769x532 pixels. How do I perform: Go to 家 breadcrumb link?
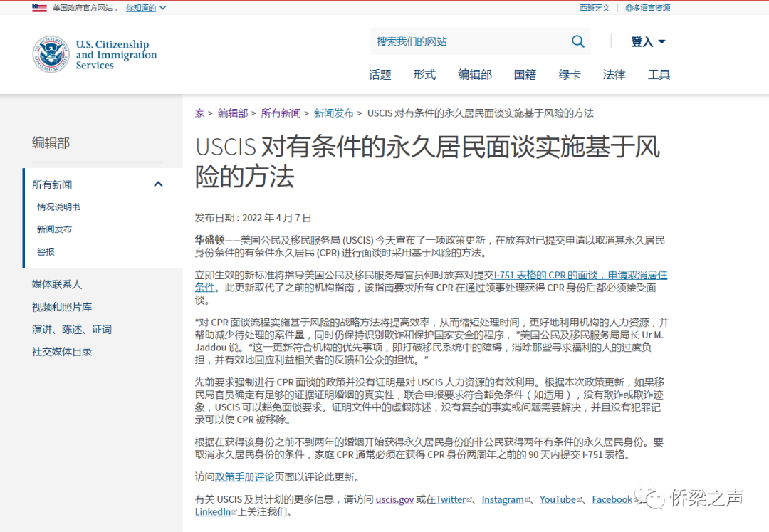tap(199, 113)
